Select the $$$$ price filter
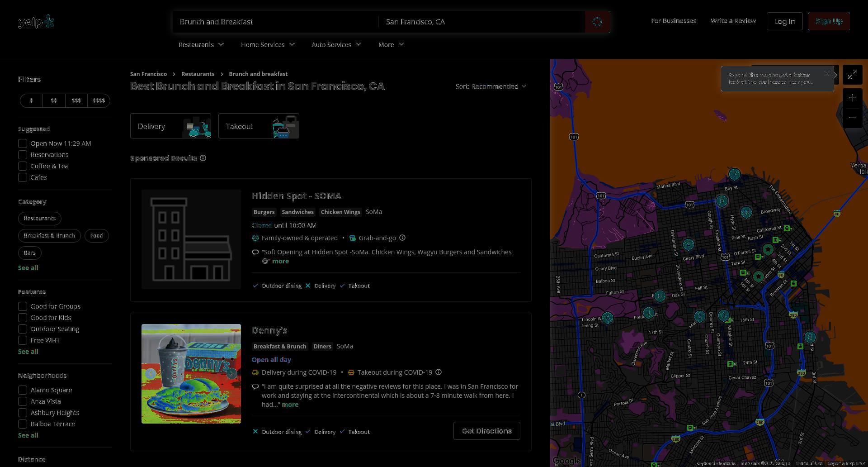This screenshot has width=868, height=467. [99, 101]
